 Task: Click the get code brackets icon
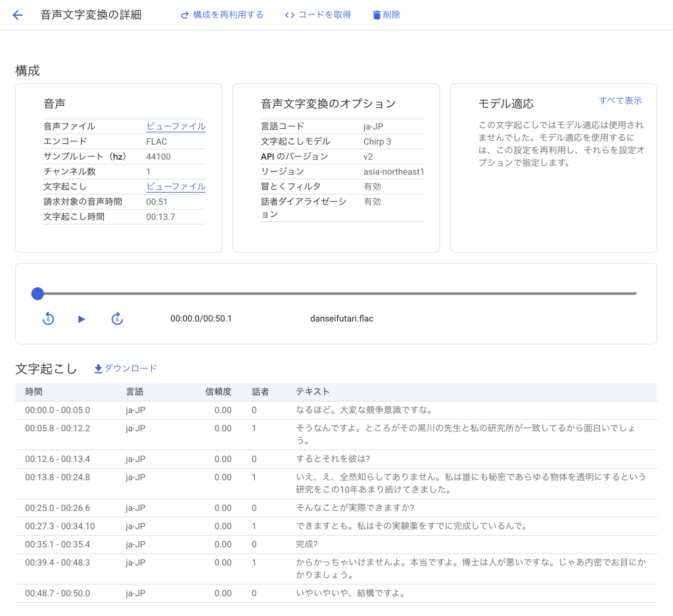pyautogui.click(x=289, y=15)
